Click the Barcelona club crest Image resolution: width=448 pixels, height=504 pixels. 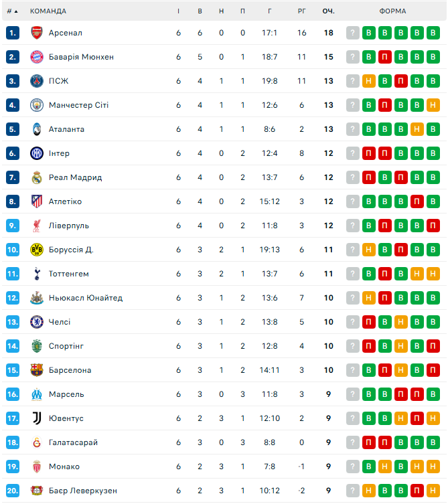[37, 370]
